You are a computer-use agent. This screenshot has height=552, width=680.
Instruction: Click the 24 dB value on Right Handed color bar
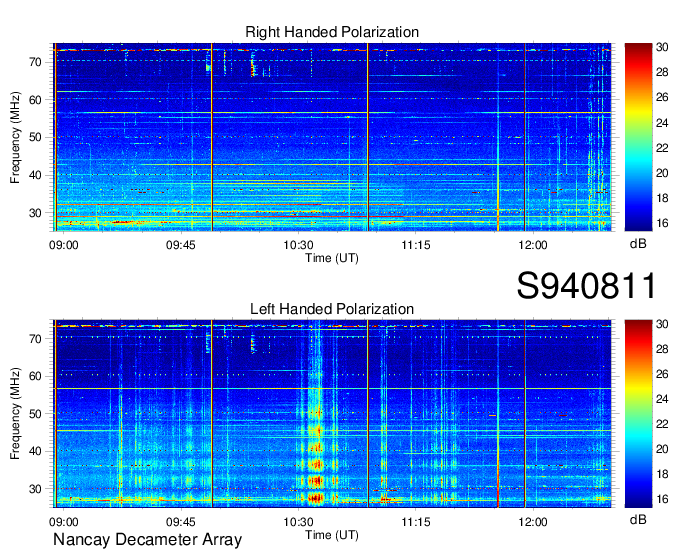point(662,123)
